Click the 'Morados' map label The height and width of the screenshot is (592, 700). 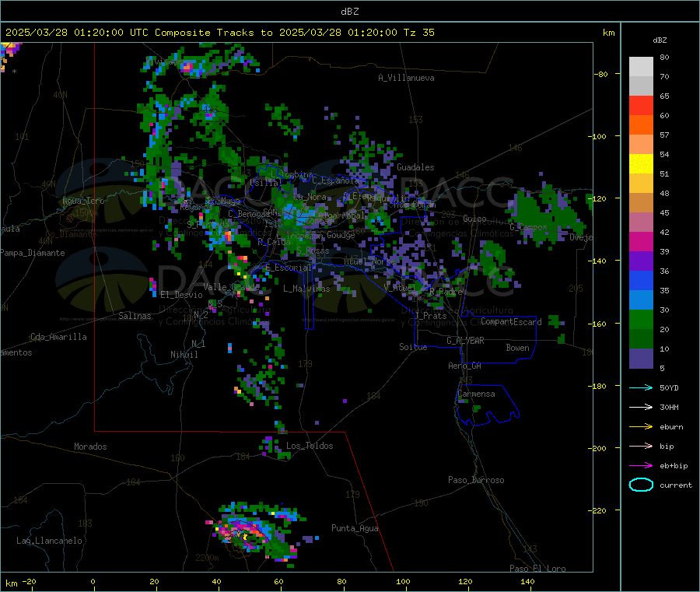[91, 447]
